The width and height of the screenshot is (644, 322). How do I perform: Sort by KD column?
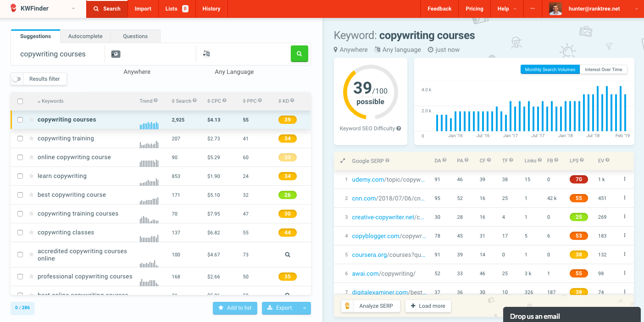[284, 101]
